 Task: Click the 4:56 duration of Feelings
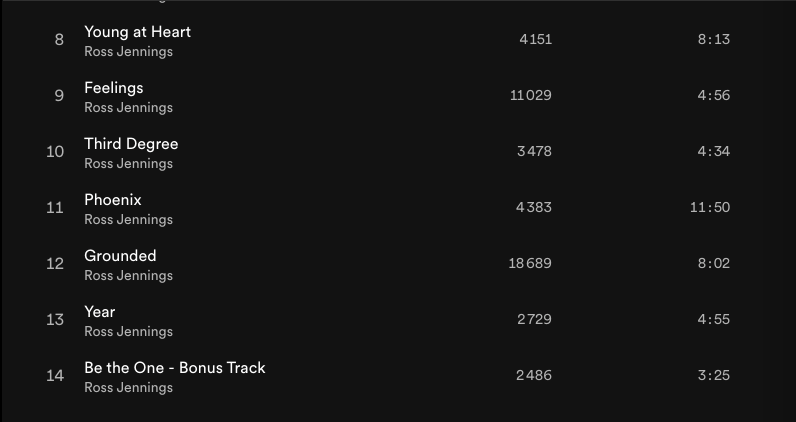coord(714,96)
